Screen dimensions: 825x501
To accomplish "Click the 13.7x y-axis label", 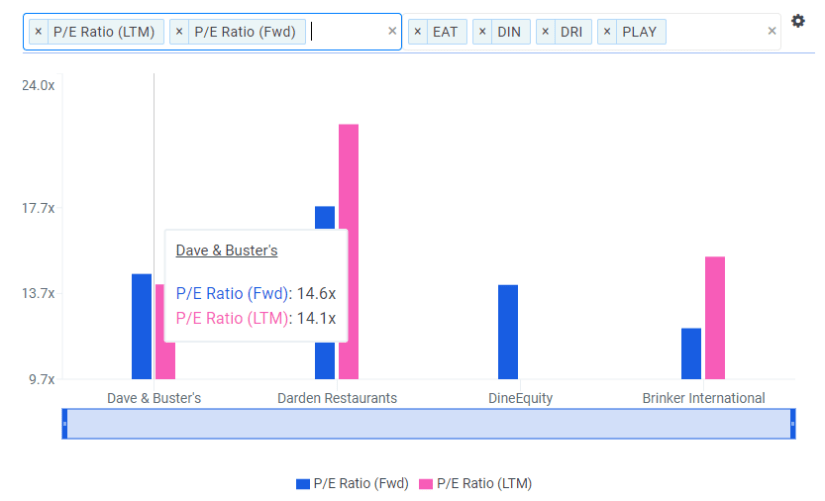I will (x=38, y=293).
